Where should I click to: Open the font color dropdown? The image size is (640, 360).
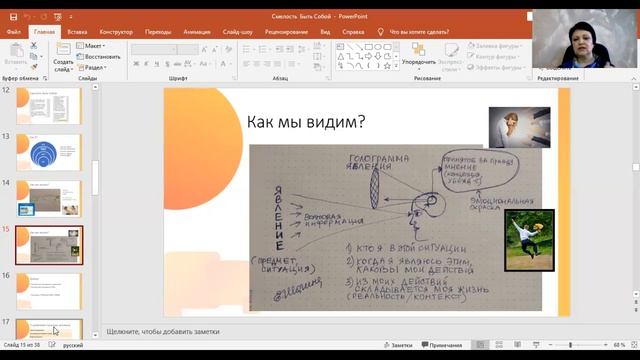click(225, 64)
